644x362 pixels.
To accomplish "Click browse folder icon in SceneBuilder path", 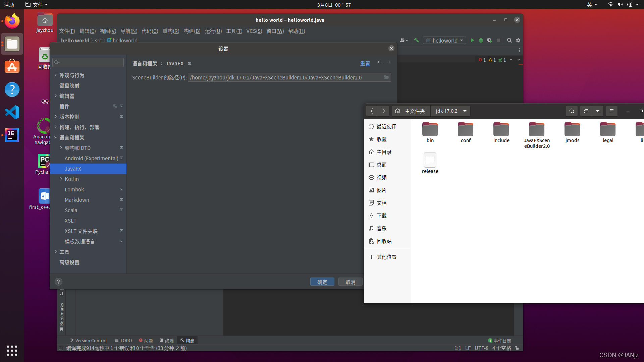I will pyautogui.click(x=386, y=77).
